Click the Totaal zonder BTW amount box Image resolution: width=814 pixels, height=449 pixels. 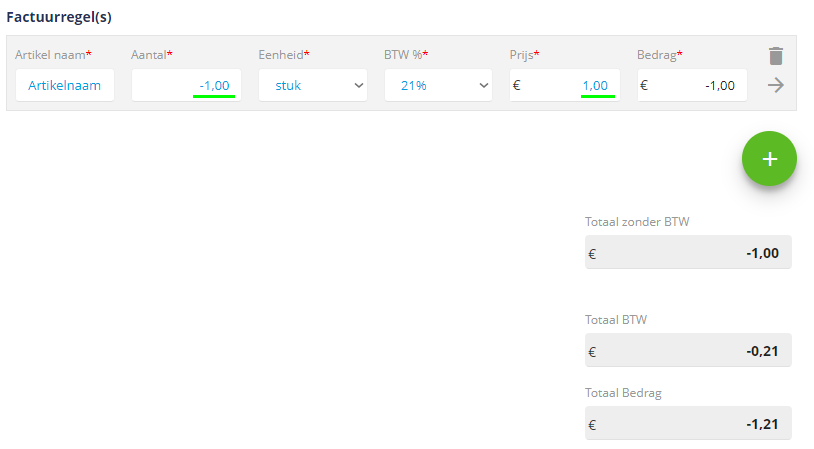[688, 252]
